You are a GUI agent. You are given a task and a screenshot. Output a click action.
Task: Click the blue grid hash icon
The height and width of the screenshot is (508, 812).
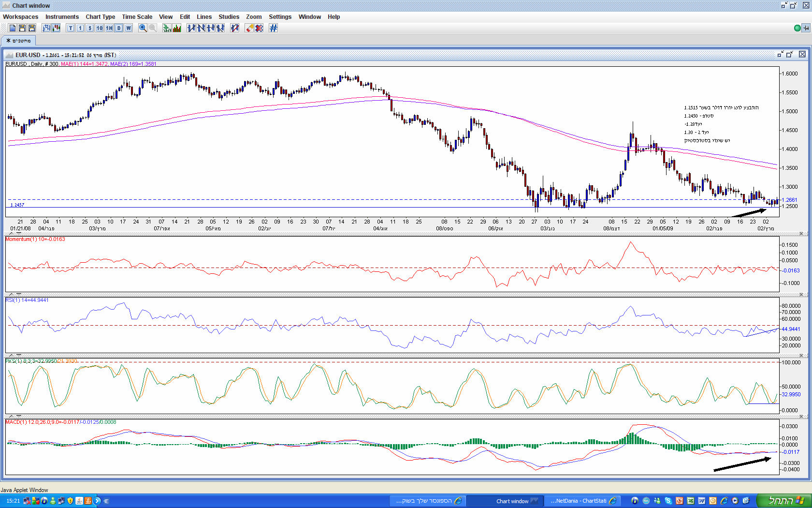tap(274, 28)
